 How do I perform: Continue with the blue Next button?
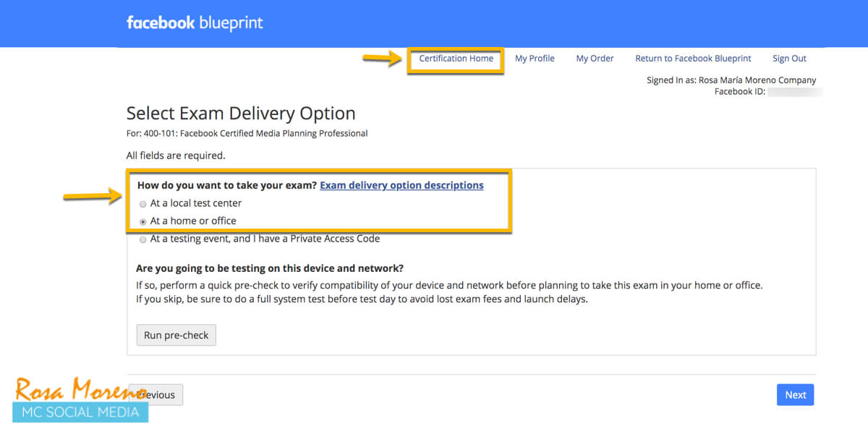click(x=795, y=395)
